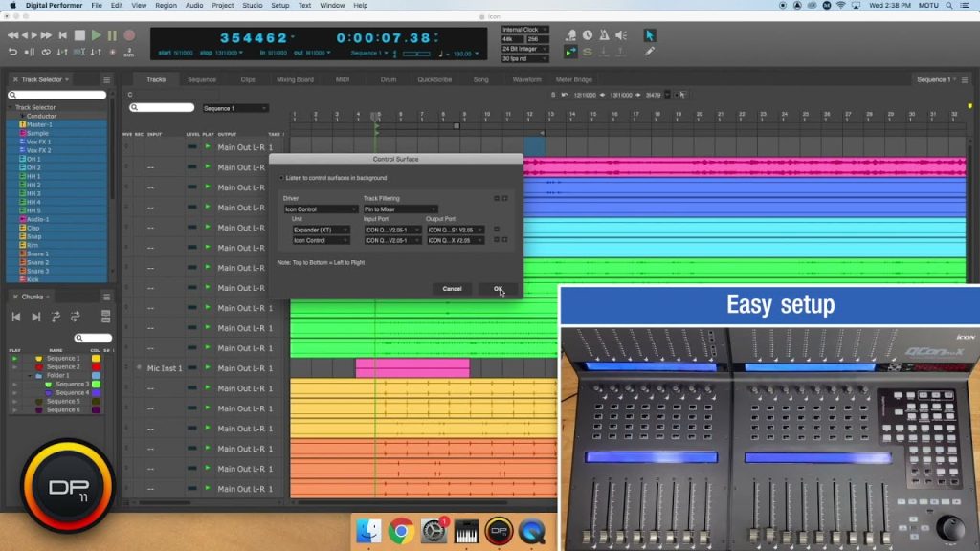This screenshot has width=980, height=551.
Task: Pause playback with the Pause button
Action: pos(113,35)
